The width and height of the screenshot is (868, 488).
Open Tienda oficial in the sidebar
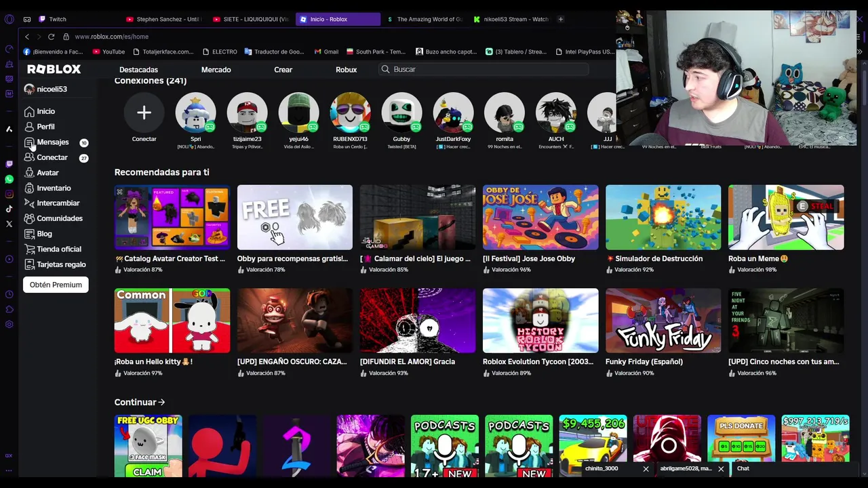[x=53, y=249]
